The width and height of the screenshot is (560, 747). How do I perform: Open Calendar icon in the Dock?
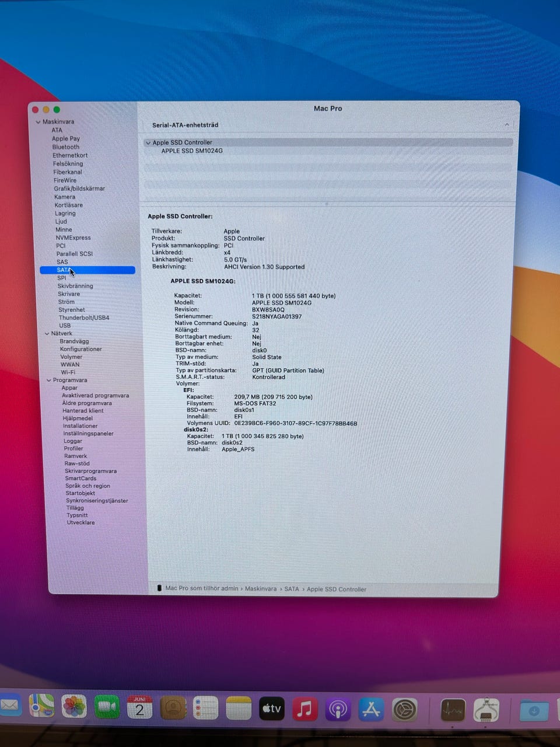coord(139,707)
